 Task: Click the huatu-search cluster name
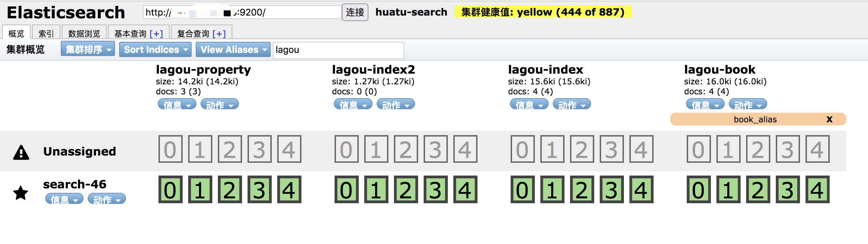click(411, 12)
